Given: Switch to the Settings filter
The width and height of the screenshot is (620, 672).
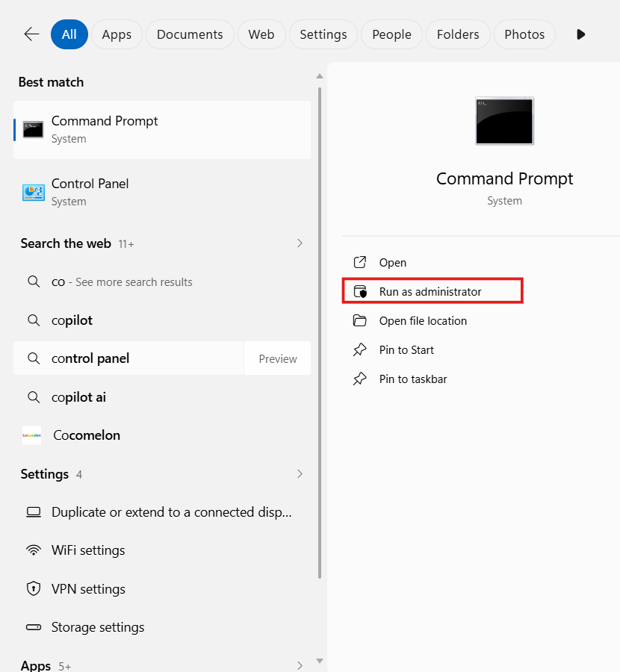Looking at the screenshot, I should coord(323,34).
